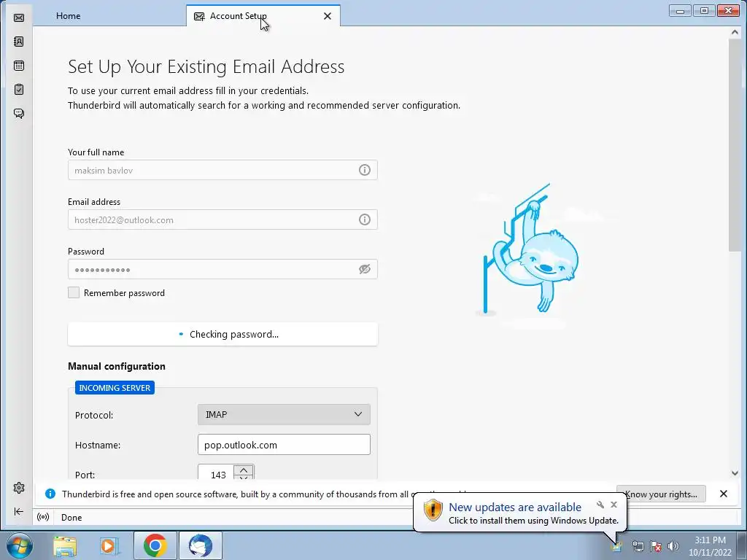747x560 pixels.
Task: Maximize the Thunderbird window
Action: tap(704, 10)
